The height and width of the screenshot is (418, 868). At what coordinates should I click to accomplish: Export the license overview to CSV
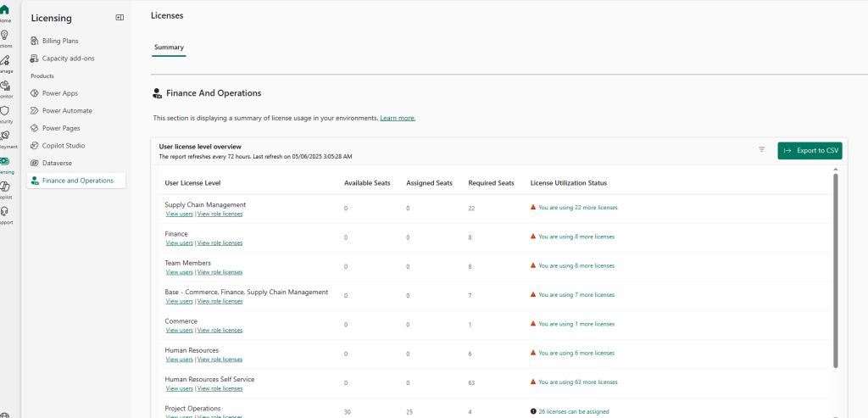tap(810, 151)
